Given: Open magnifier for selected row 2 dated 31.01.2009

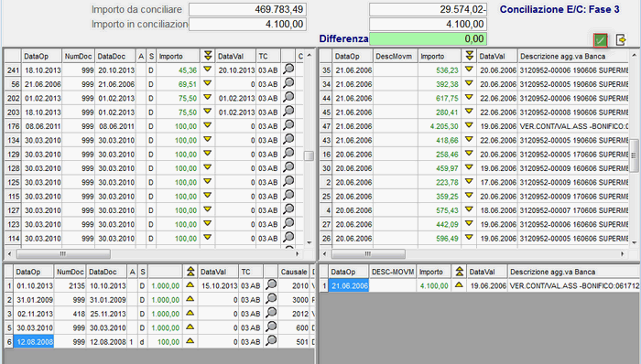Looking at the screenshot, I should 271,299.
